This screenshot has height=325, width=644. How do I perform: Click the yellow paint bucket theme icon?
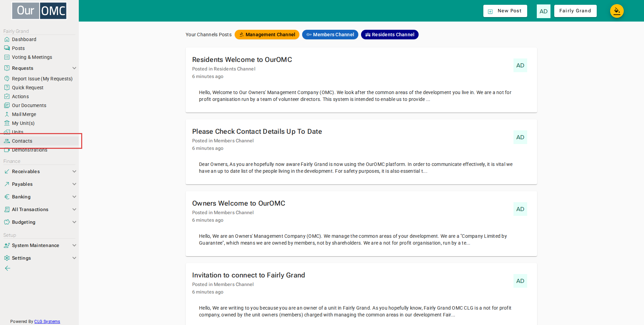click(617, 11)
